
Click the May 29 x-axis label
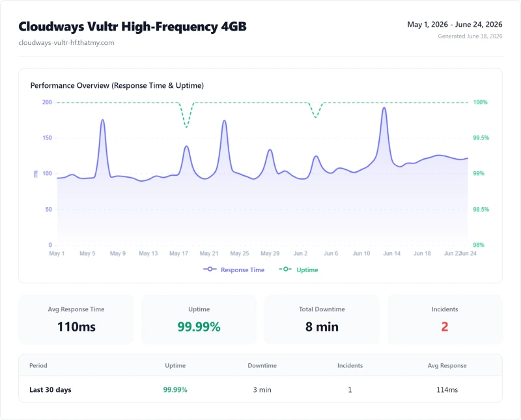click(x=270, y=253)
